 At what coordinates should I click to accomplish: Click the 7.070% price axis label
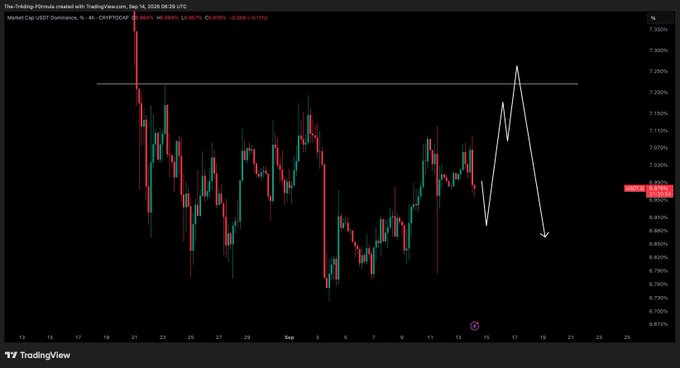point(658,148)
